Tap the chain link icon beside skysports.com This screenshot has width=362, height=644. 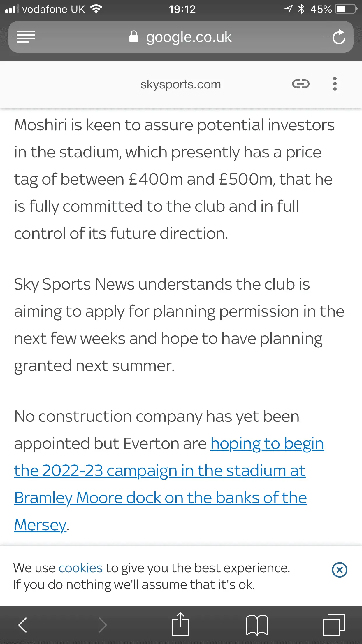301,84
